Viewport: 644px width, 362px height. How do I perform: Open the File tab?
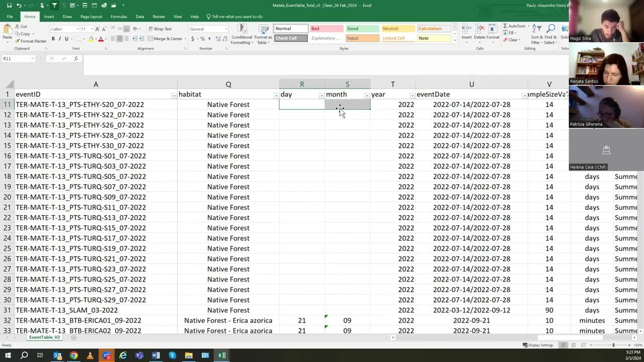(x=10, y=17)
